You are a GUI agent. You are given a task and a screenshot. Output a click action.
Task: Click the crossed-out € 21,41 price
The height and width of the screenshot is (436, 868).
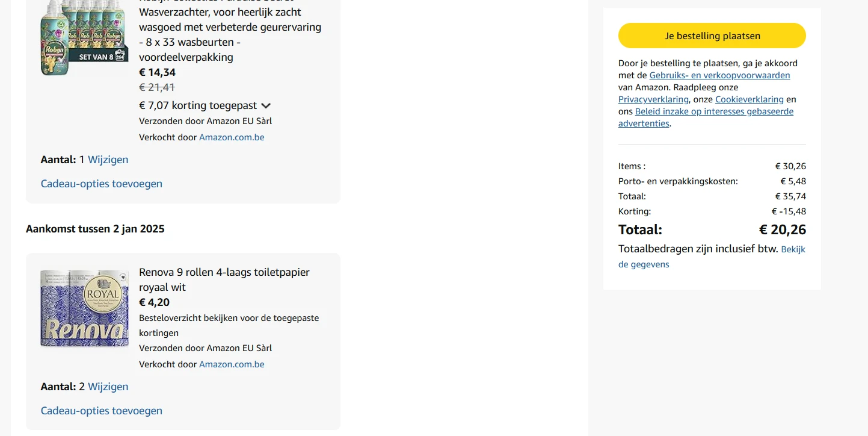(x=157, y=87)
